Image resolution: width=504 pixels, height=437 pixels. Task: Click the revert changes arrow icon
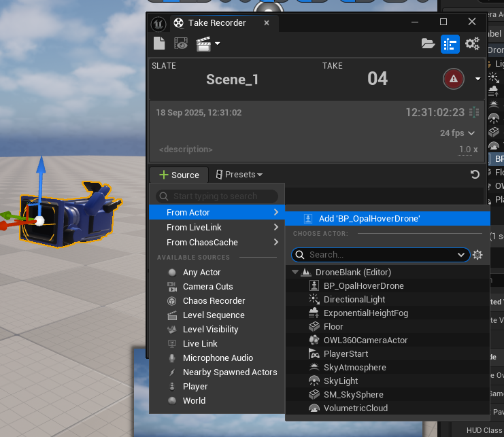(x=475, y=175)
